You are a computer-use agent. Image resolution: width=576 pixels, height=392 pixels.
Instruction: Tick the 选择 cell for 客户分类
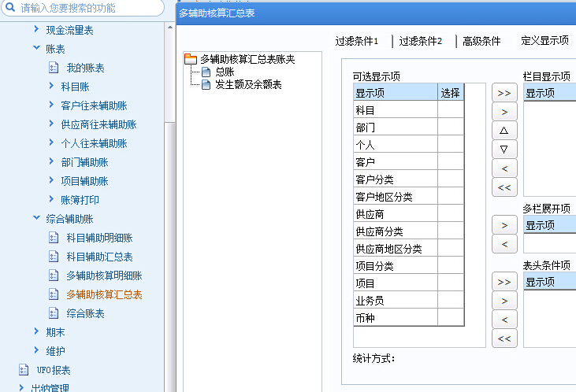(x=451, y=179)
